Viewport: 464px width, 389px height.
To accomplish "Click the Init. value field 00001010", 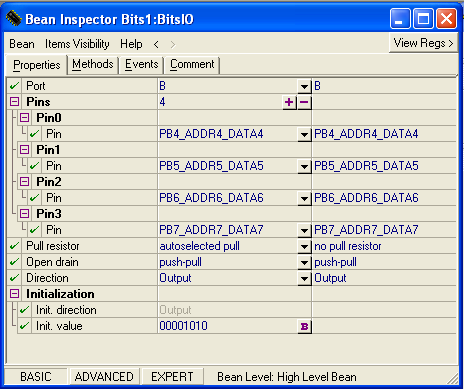I will (227, 326).
